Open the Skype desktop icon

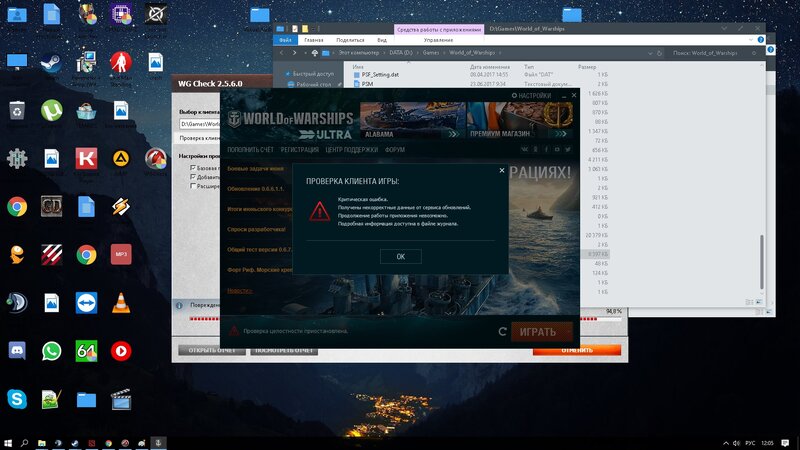(17, 399)
